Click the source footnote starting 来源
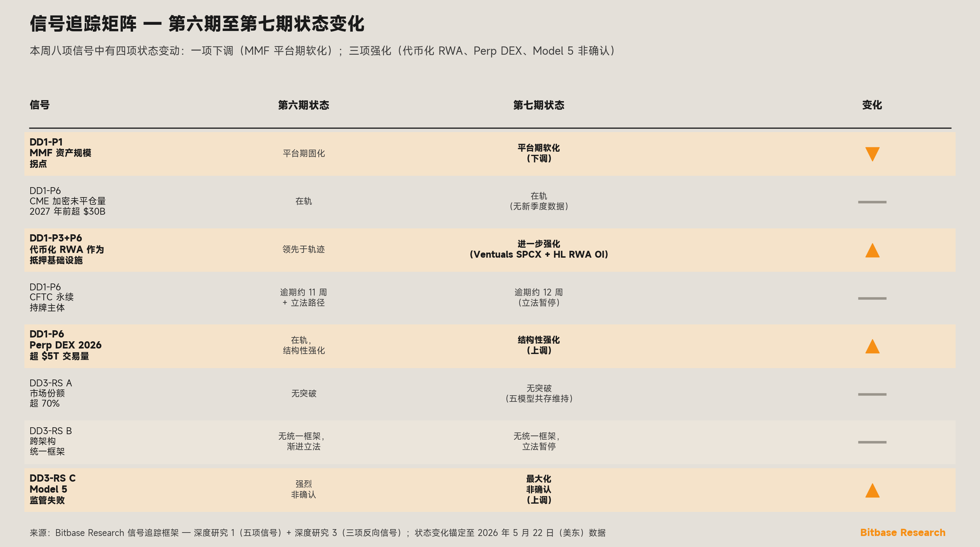 tap(318, 533)
